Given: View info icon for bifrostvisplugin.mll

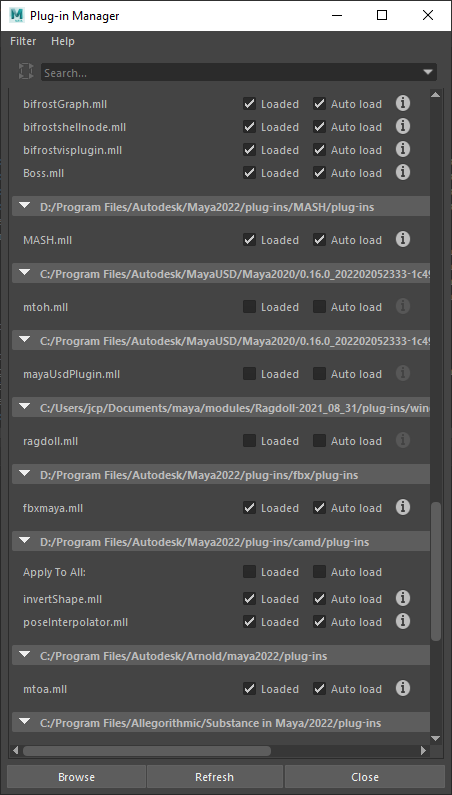Looking at the screenshot, I should [x=403, y=150].
